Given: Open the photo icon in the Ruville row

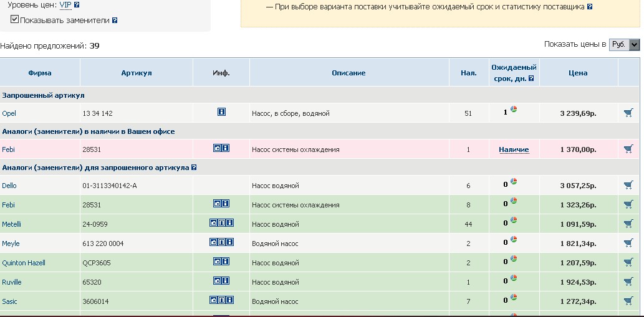Looking at the screenshot, I should coord(218,280).
